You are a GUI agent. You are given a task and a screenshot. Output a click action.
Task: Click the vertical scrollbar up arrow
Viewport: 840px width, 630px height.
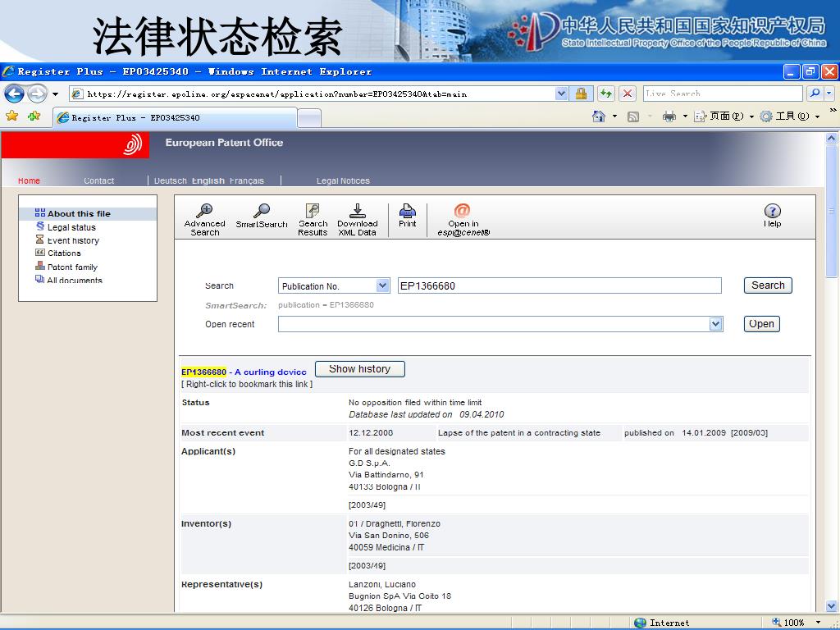832,138
